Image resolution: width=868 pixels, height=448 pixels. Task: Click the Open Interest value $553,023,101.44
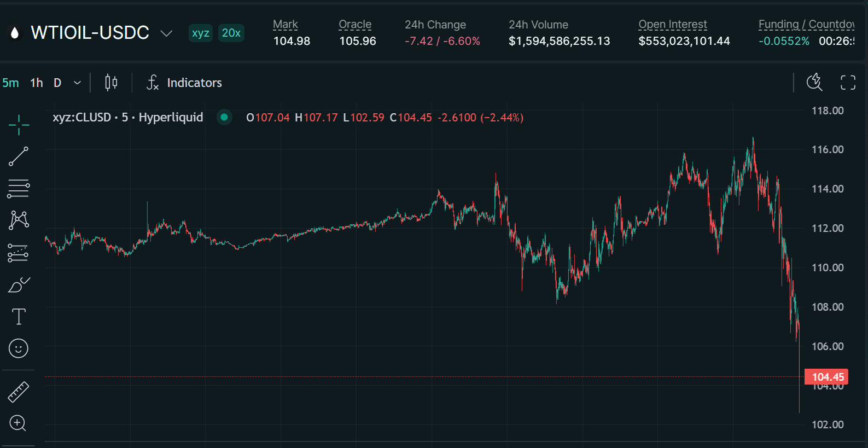(684, 41)
